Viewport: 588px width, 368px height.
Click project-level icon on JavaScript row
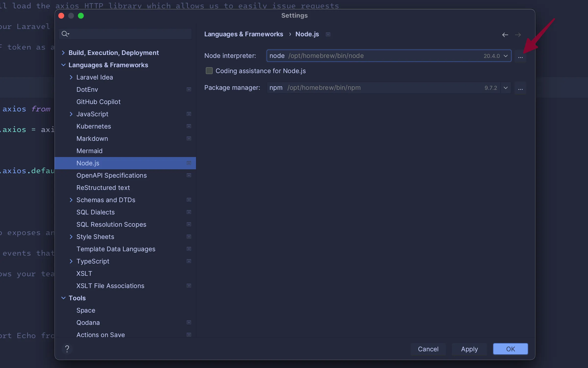point(189,114)
